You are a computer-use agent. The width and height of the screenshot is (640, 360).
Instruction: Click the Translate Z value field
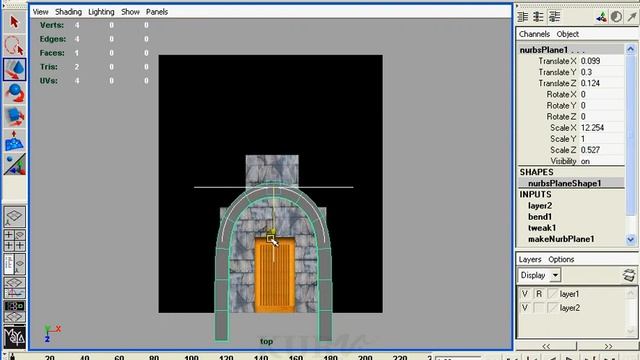click(601, 83)
